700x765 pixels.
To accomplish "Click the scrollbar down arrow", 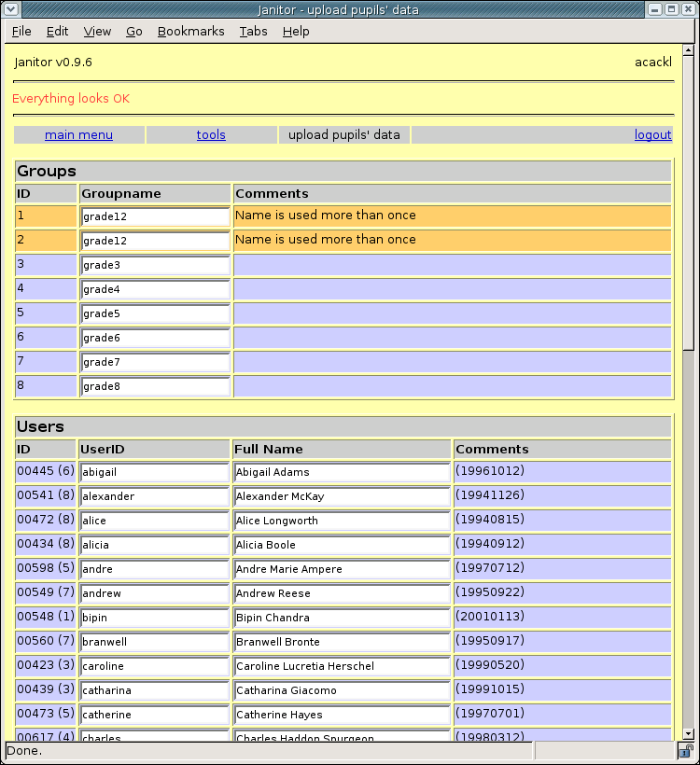I will point(688,734).
